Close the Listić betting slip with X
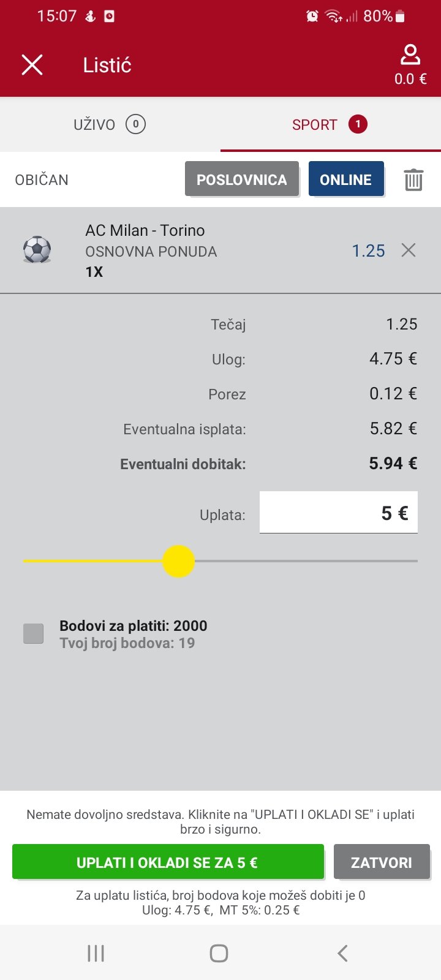The height and width of the screenshot is (980, 441). tap(32, 64)
